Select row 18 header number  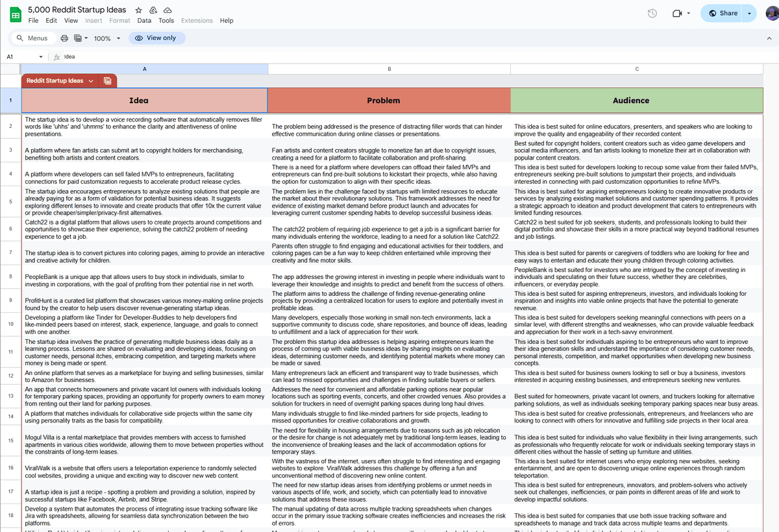coord(10,516)
